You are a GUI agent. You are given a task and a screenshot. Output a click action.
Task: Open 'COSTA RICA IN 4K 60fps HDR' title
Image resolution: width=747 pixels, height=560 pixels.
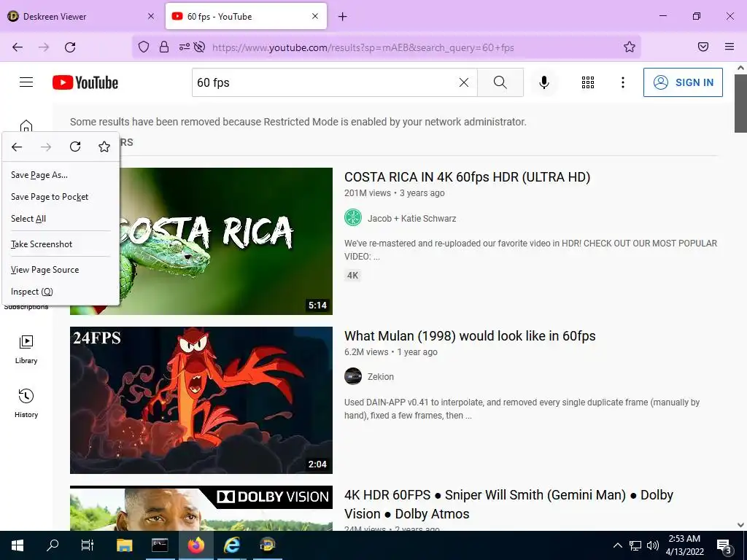click(468, 177)
